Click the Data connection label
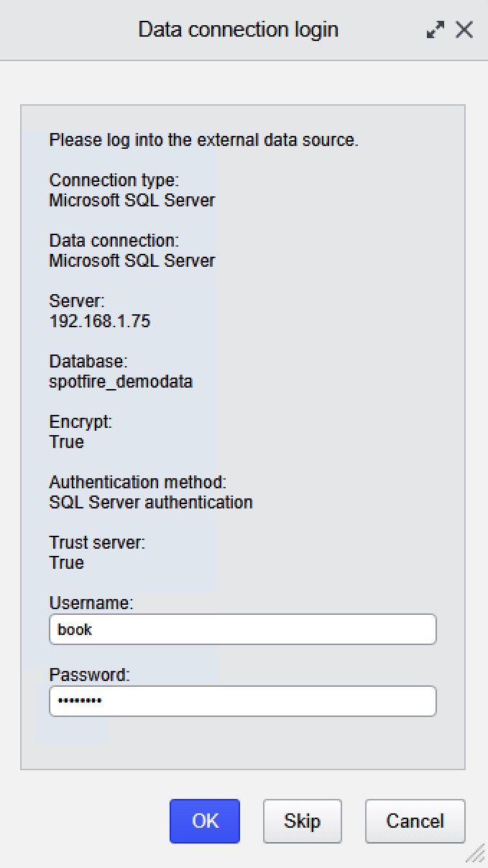The height and width of the screenshot is (868, 488). [x=114, y=241]
